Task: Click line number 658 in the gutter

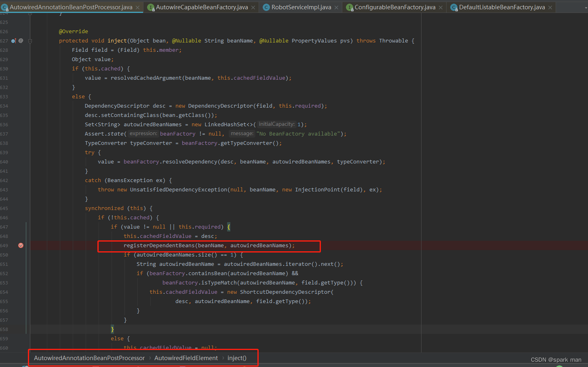Action: click(x=4, y=329)
